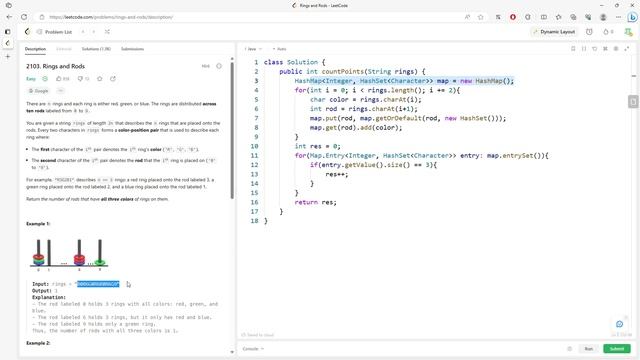The width and height of the screenshot is (640, 360).
Task: Click the highlighted Example 1 input string
Action: 98,284
